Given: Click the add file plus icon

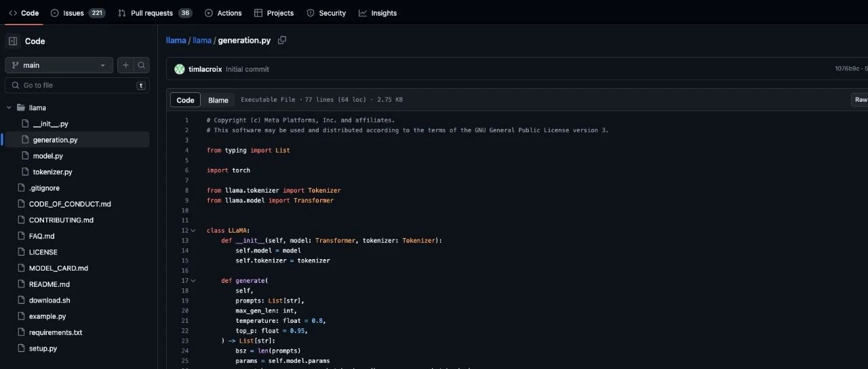Looking at the screenshot, I should tap(125, 65).
